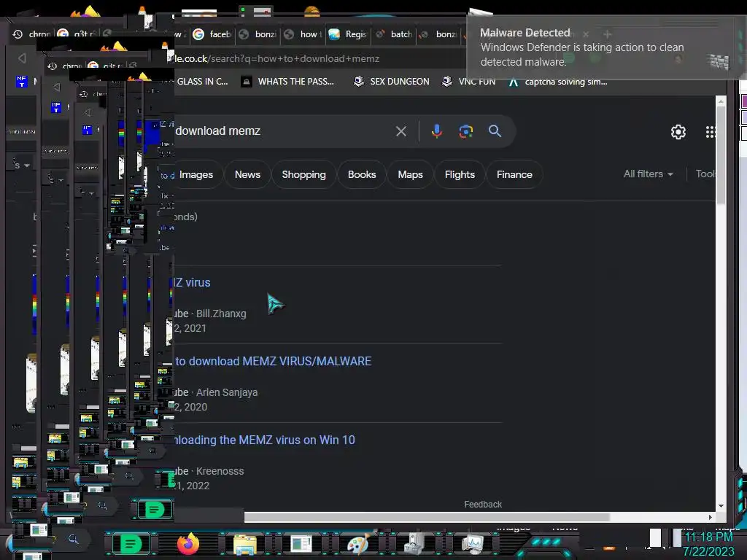
Task: Open the 'Z virus' video result
Action: [192, 282]
